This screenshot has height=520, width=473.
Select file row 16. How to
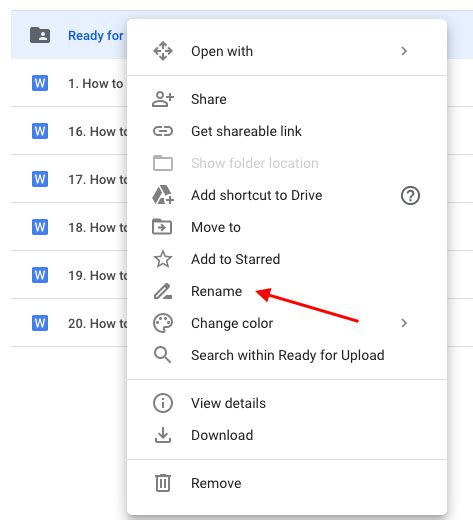pos(69,131)
